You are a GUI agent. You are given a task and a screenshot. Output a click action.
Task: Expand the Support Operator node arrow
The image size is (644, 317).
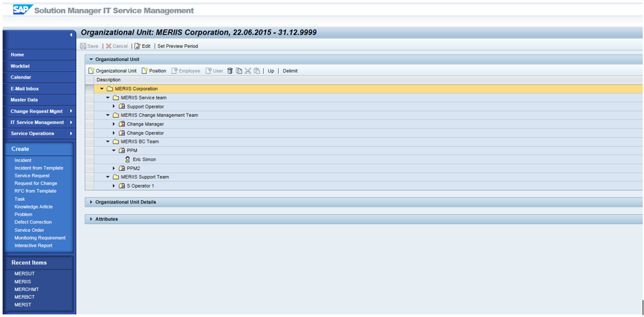pos(114,107)
